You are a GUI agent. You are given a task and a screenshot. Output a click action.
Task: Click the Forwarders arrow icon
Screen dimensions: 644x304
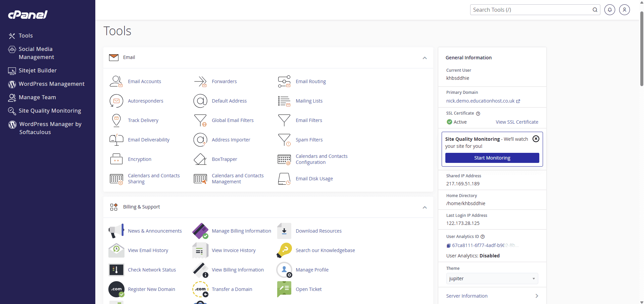pos(200,81)
